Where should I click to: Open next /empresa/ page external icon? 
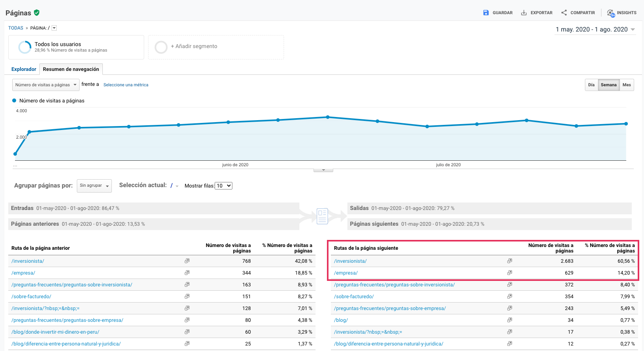tap(510, 273)
